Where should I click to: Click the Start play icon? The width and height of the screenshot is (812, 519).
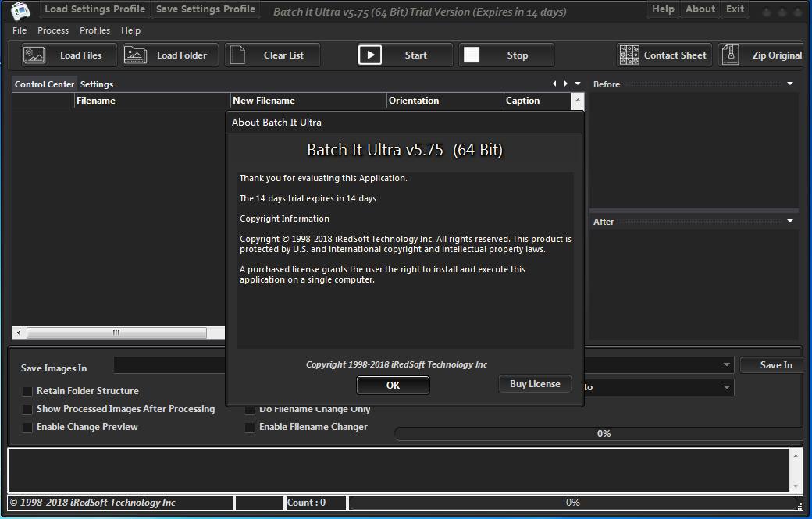[x=370, y=55]
